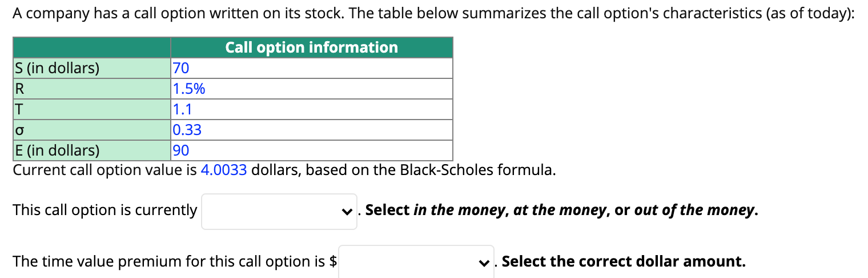Click the 1.1 time to expiration value

click(x=182, y=109)
